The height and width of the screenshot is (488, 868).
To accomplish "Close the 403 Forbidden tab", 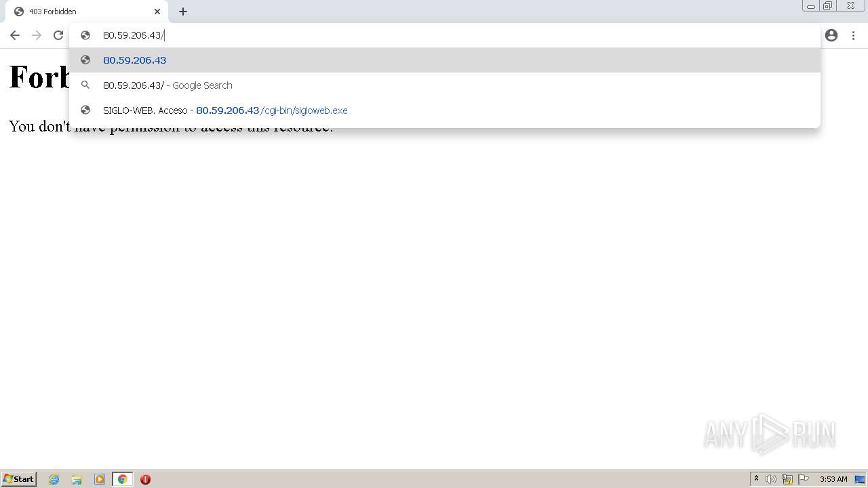I will pos(157,12).
